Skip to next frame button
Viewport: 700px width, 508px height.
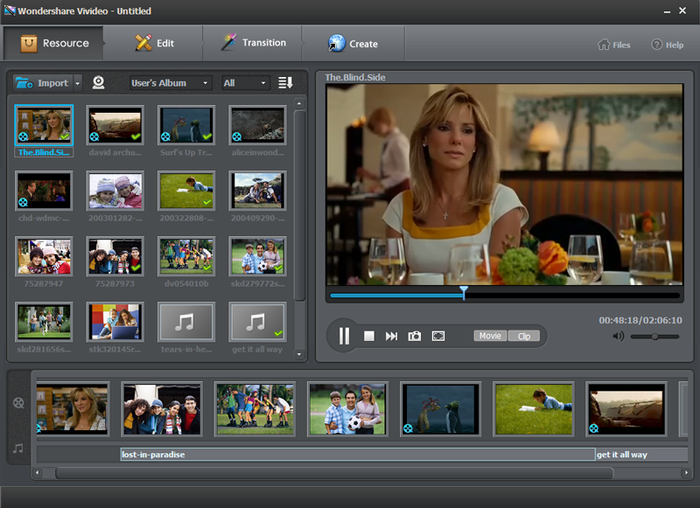tap(391, 336)
